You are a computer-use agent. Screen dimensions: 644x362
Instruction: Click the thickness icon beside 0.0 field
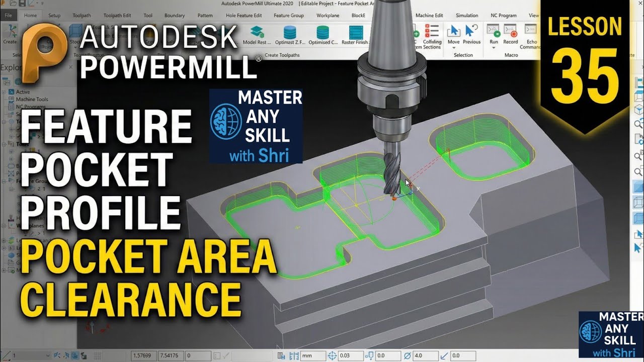pyautogui.click(x=369, y=356)
